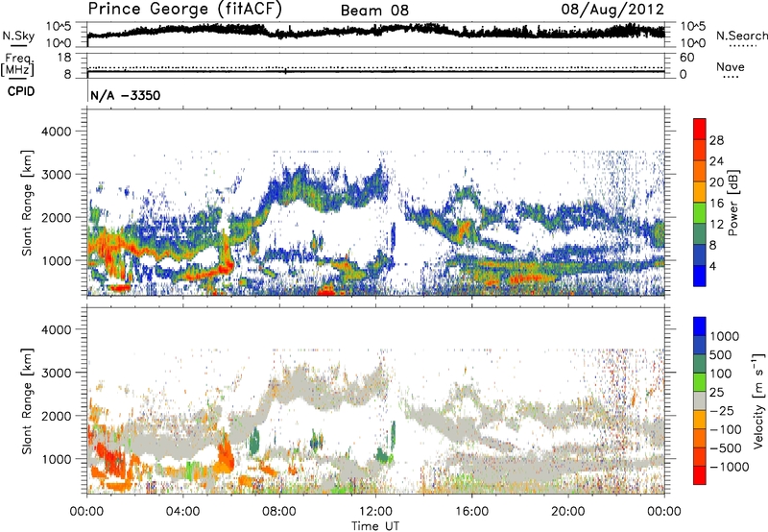
Task: Select the "N.Sky" legend label
Action: point(18,36)
